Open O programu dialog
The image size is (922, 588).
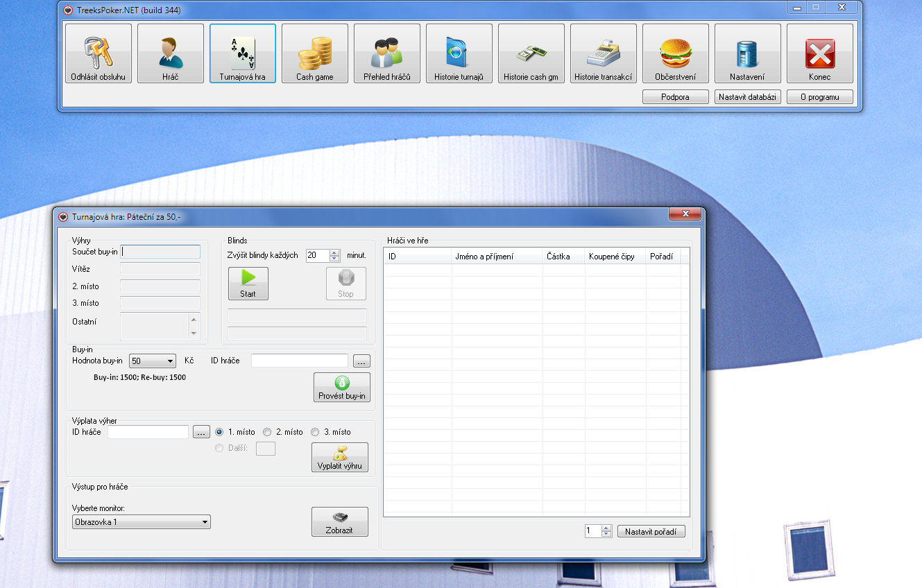click(819, 97)
